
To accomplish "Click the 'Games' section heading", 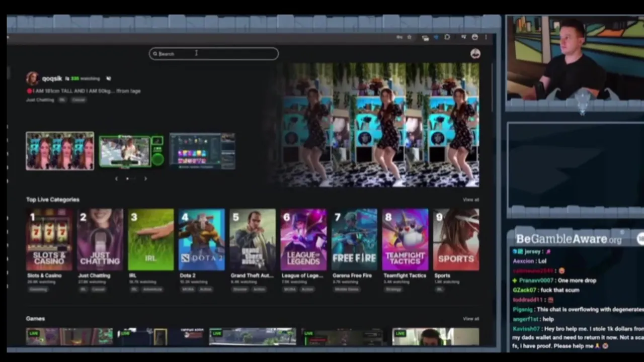I will point(35,319).
